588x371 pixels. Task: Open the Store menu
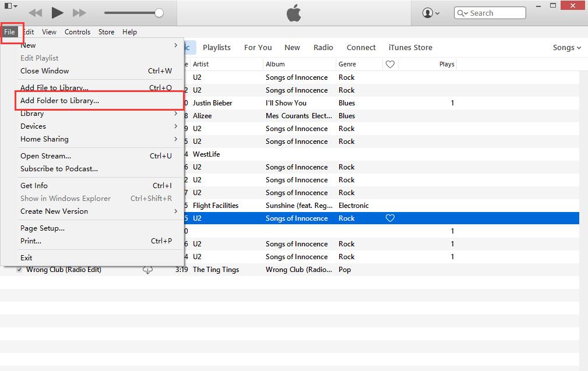click(x=106, y=32)
